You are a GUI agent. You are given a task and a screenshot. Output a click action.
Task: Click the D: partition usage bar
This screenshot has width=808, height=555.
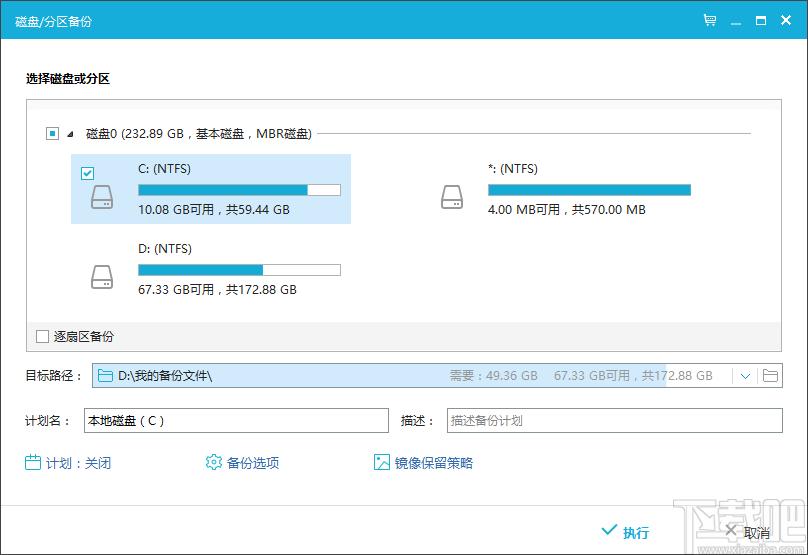click(239, 270)
